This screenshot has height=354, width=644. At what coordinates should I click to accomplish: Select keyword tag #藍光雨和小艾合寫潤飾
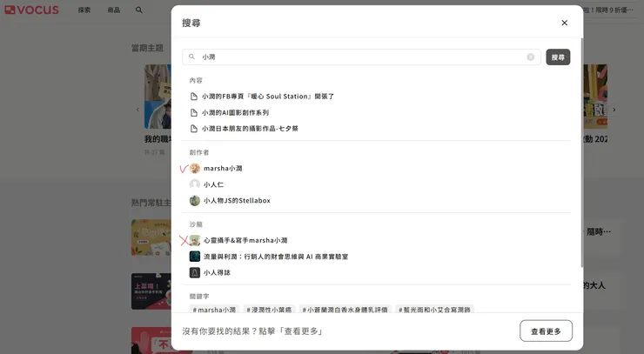434,310
